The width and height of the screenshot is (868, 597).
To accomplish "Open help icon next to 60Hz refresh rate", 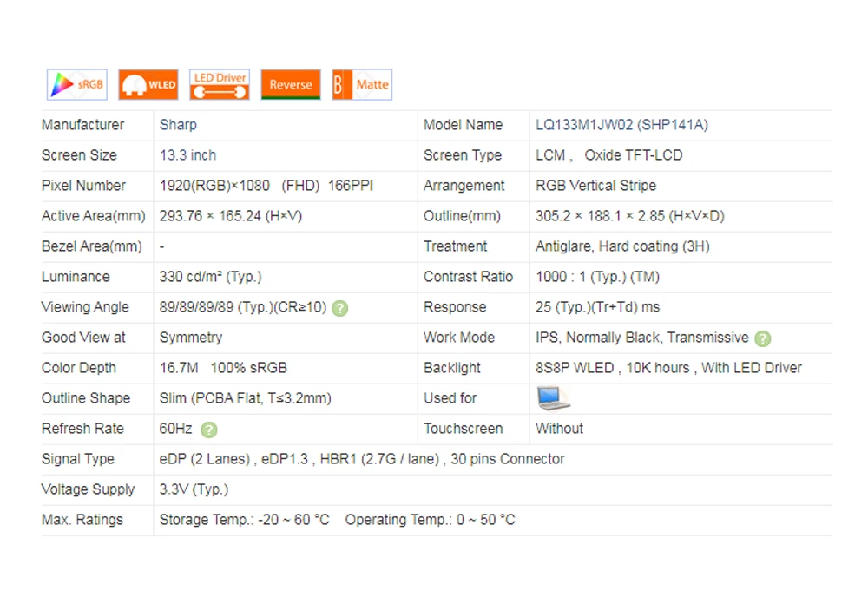I will [x=208, y=430].
